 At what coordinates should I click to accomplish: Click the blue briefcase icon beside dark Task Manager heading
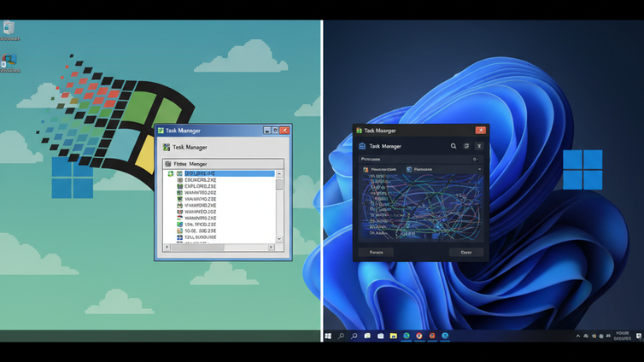[x=362, y=146]
